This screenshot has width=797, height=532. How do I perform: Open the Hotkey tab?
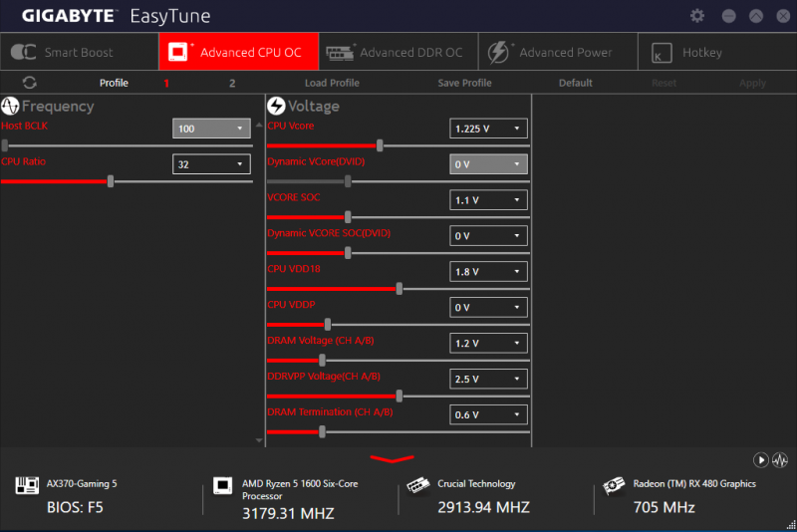coord(717,52)
